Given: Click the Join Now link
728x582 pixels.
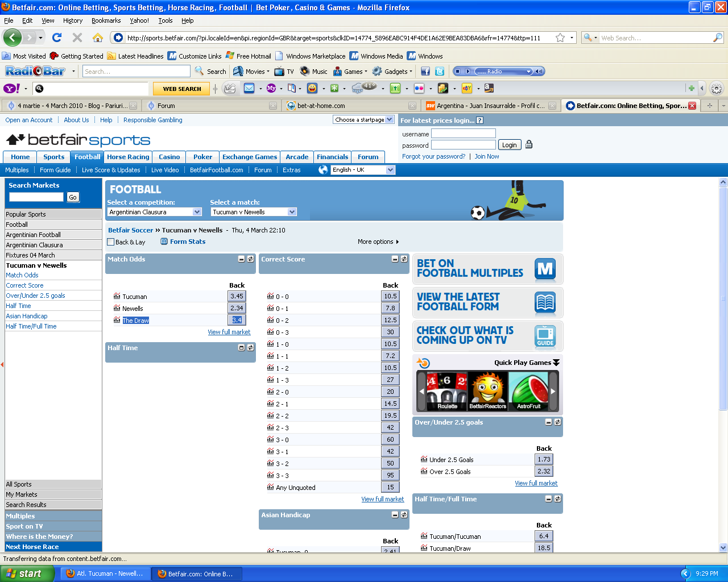Looking at the screenshot, I should pyautogui.click(x=487, y=156).
